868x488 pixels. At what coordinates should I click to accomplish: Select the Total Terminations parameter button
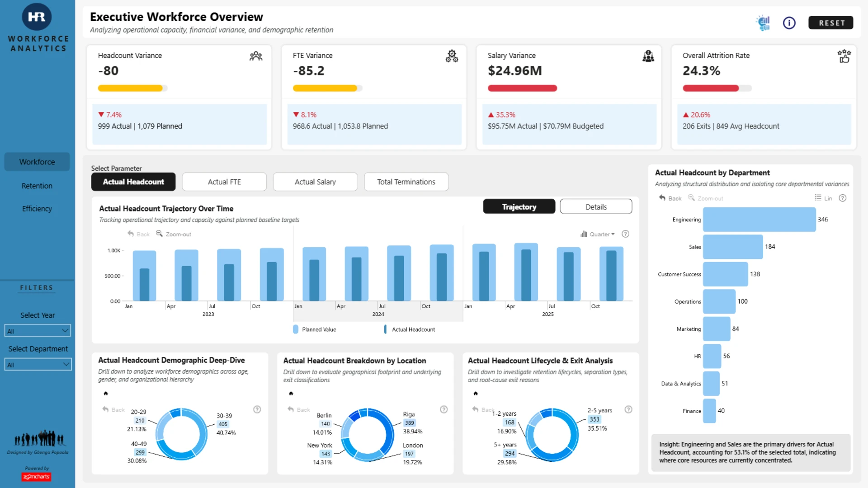(406, 182)
